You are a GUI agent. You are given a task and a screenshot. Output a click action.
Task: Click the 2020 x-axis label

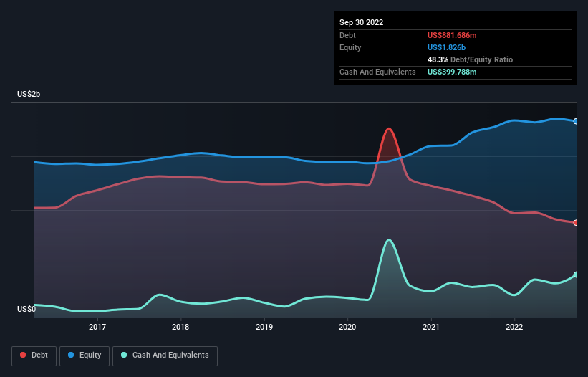(347, 327)
